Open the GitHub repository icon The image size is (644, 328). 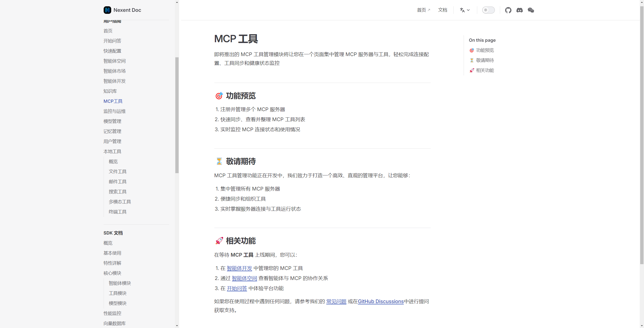[x=508, y=10]
